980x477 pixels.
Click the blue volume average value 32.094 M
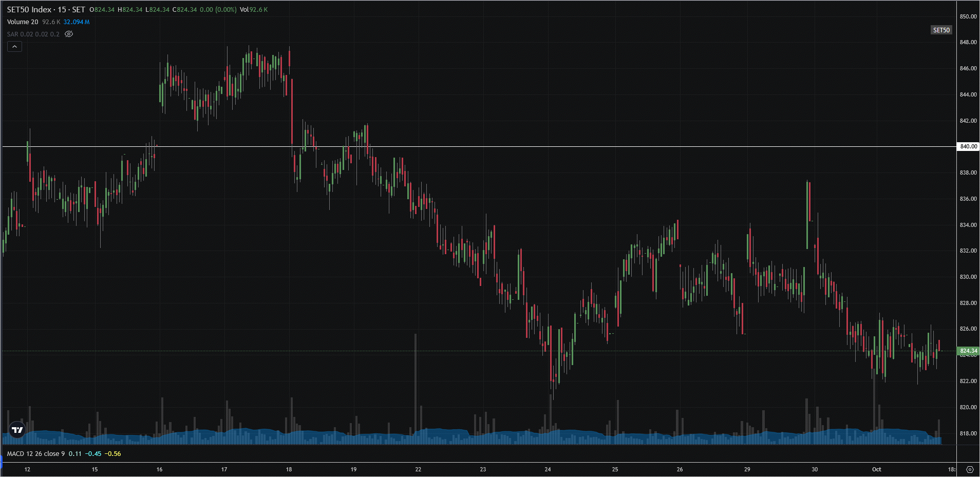click(77, 22)
